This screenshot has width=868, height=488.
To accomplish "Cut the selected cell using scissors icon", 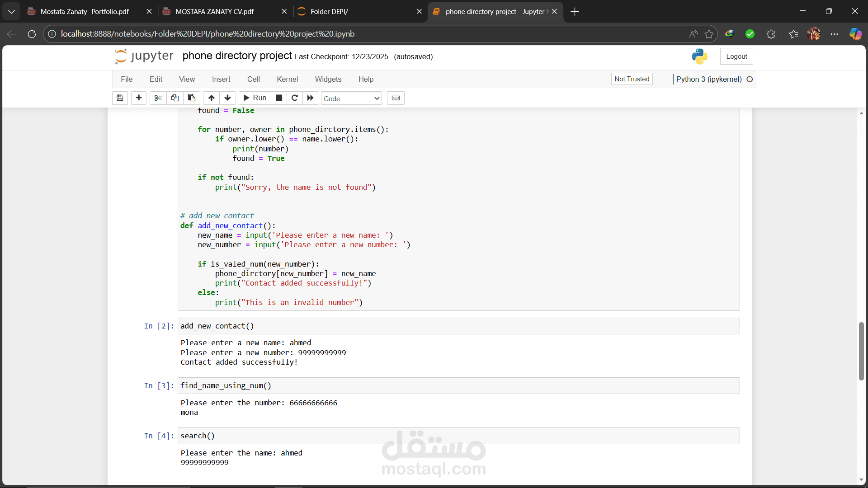I will pos(157,98).
